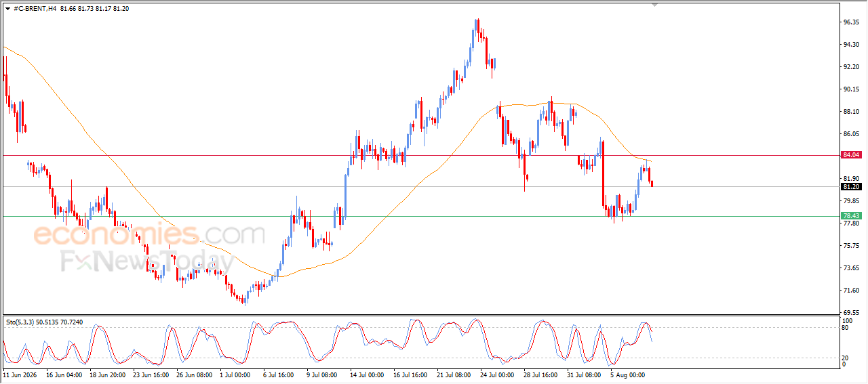Select the 1 Jul 00:00 date label
Screen dimensions: 868x384
click(x=234, y=374)
